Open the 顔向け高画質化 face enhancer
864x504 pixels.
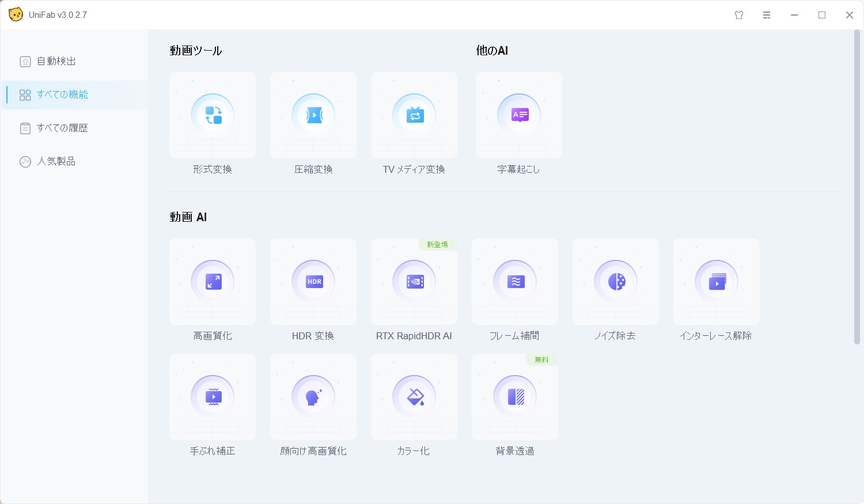pyautogui.click(x=313, y=397)
